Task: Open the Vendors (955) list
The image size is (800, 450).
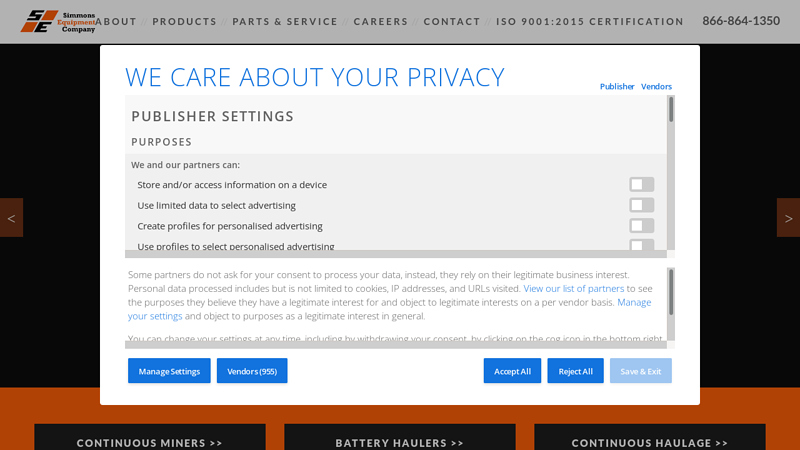Action: [252, 371]
